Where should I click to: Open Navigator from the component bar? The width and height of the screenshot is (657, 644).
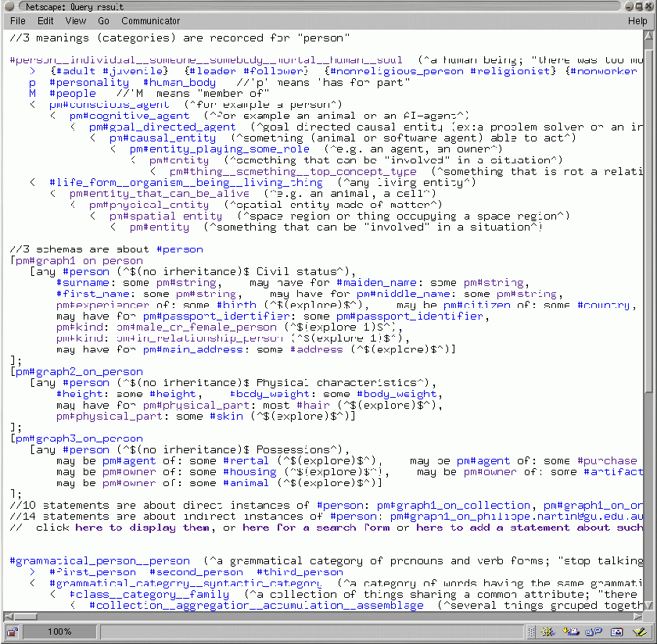(x=547, y=631)
